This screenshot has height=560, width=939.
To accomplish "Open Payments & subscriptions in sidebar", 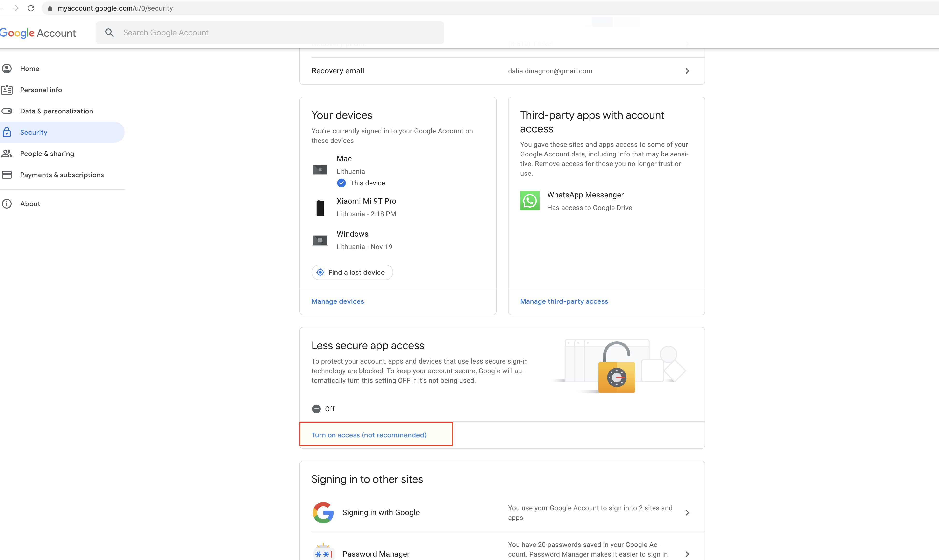I will (x=62, y=175).
